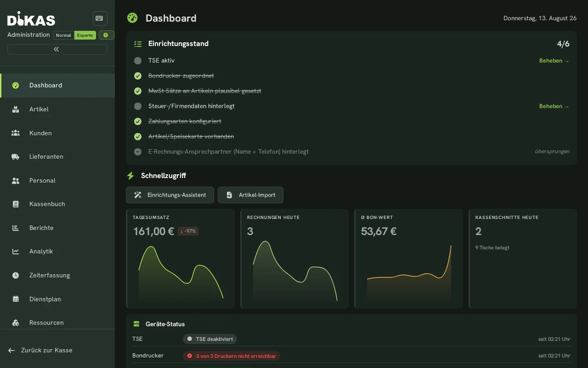The height and width of the screenshot is (368, 588).
Task: Click the Berichte chart icon
Action: [16, 228]
